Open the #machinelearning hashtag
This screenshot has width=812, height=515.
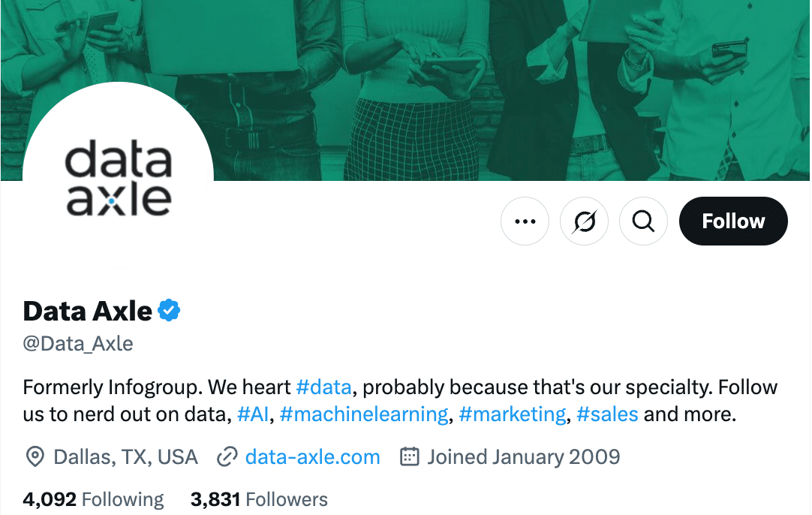coord(364,414)
